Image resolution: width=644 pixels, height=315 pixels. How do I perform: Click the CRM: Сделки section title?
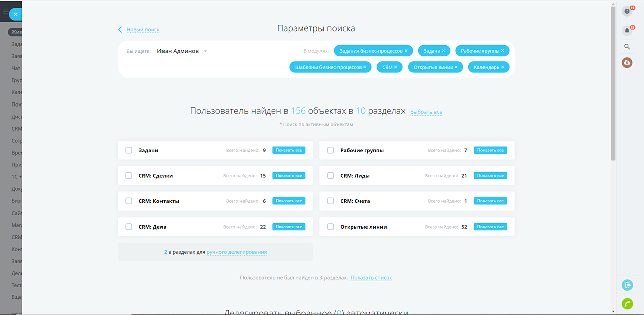pos(155,176)
